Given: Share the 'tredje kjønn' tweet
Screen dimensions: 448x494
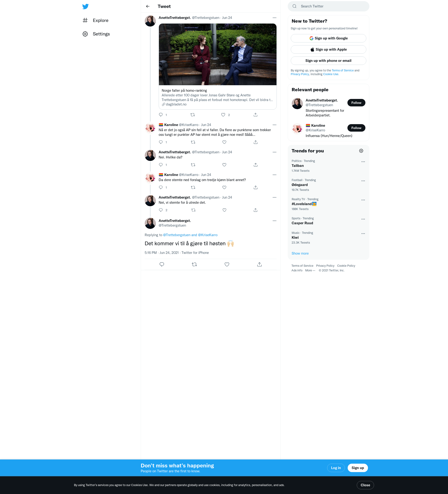Looking at the screenshot, I should pos(255,187).
